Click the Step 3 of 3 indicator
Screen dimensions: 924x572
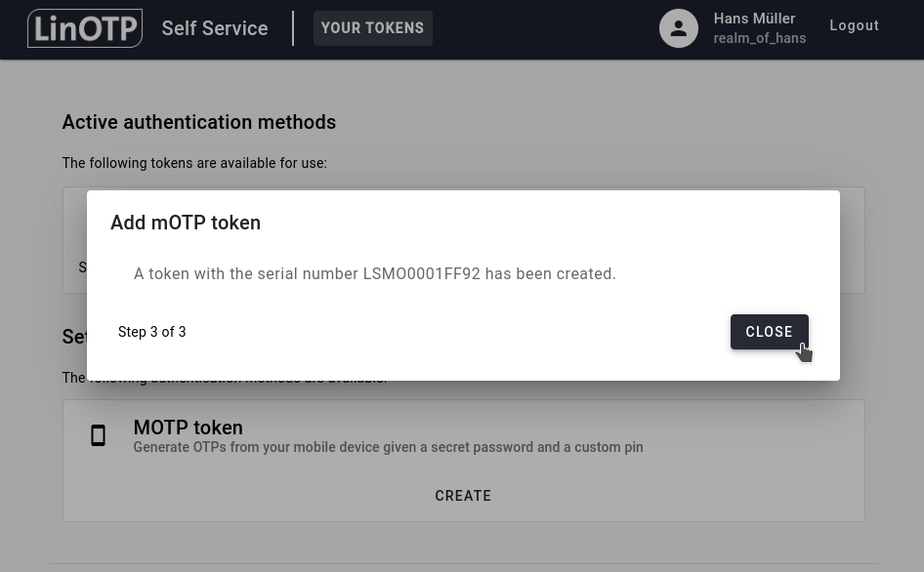click(151, 332)
